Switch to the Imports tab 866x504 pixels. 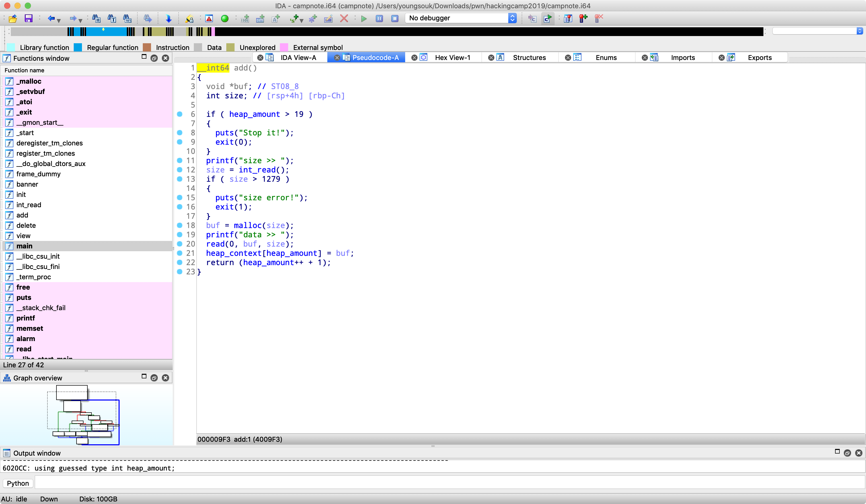[x=682, y=58]
